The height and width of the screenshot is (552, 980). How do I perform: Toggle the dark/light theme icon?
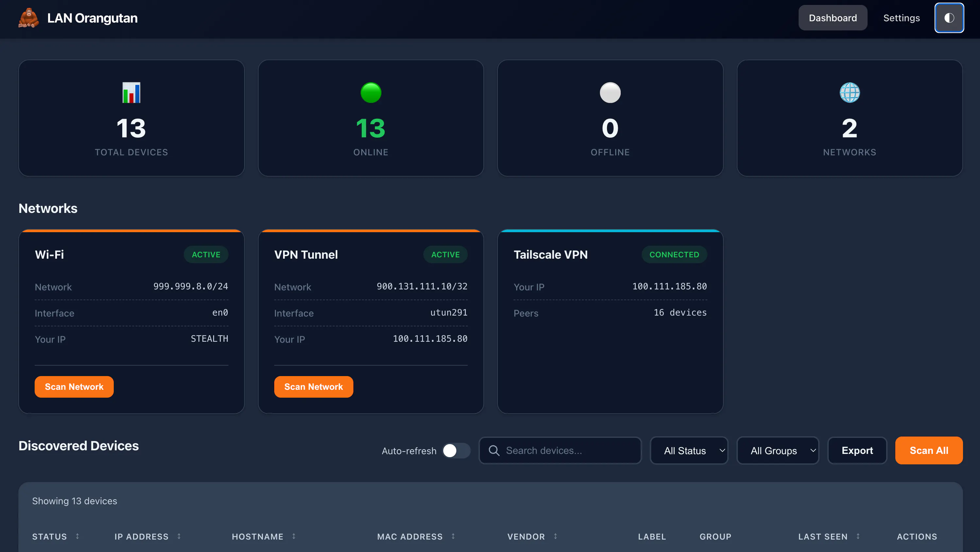(949, 18)
